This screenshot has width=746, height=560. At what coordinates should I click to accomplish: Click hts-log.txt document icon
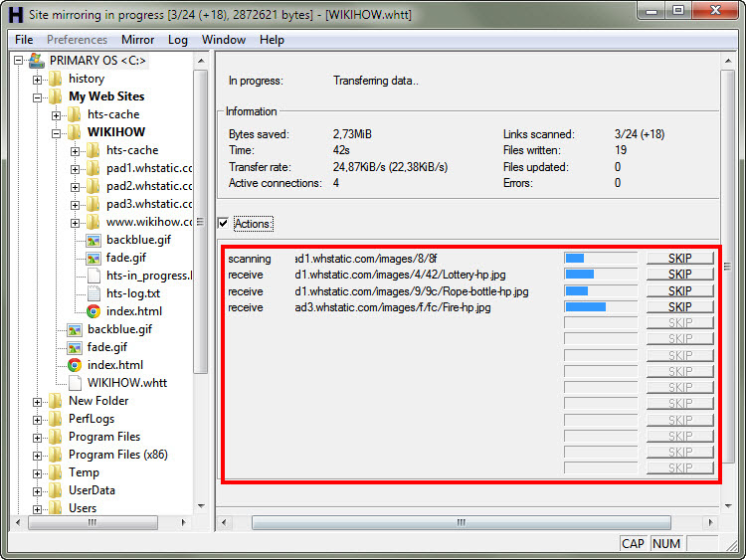(x=93, y=293)
